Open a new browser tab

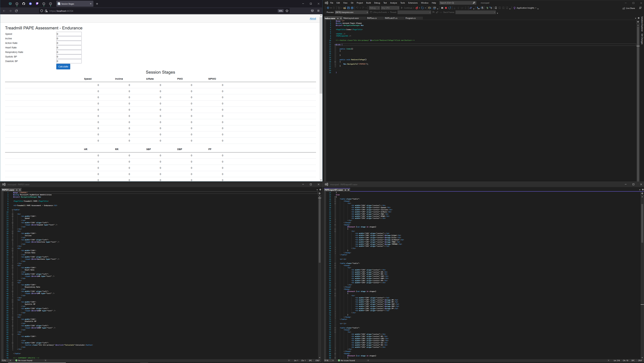(x=97, y=4)
